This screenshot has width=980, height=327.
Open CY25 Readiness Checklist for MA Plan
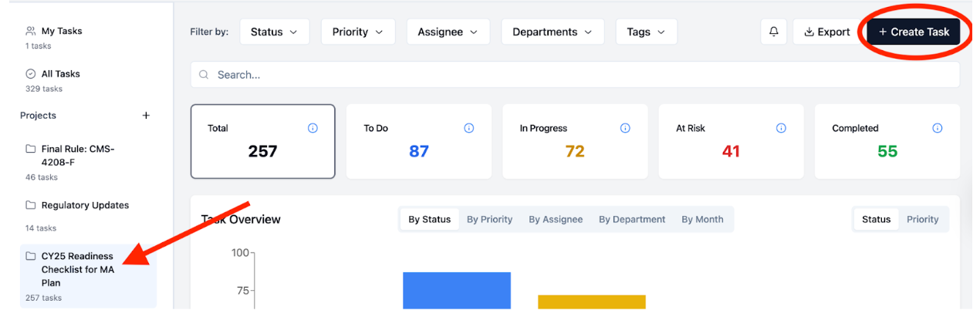point(88,276)
